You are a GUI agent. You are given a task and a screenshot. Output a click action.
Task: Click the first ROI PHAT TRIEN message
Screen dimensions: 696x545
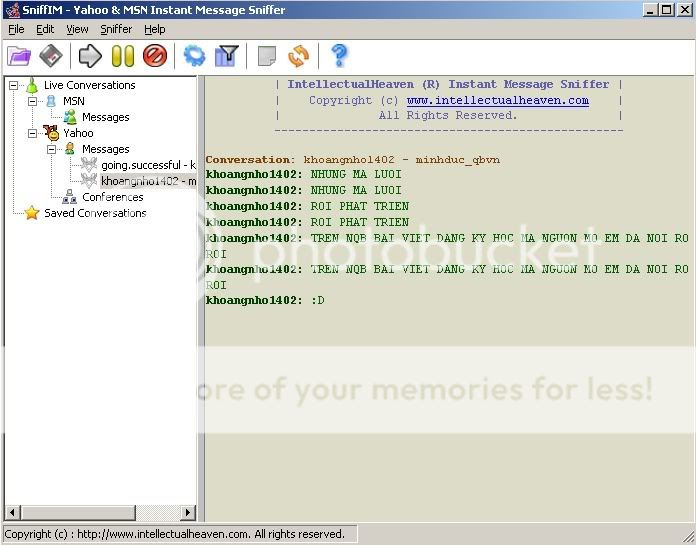coord(307,206)
